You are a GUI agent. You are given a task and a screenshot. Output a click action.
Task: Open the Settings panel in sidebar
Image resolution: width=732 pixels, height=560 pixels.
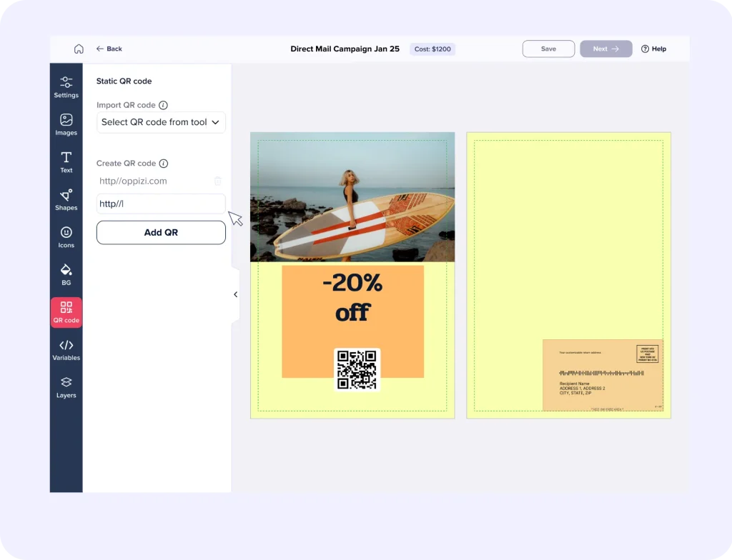66,87
